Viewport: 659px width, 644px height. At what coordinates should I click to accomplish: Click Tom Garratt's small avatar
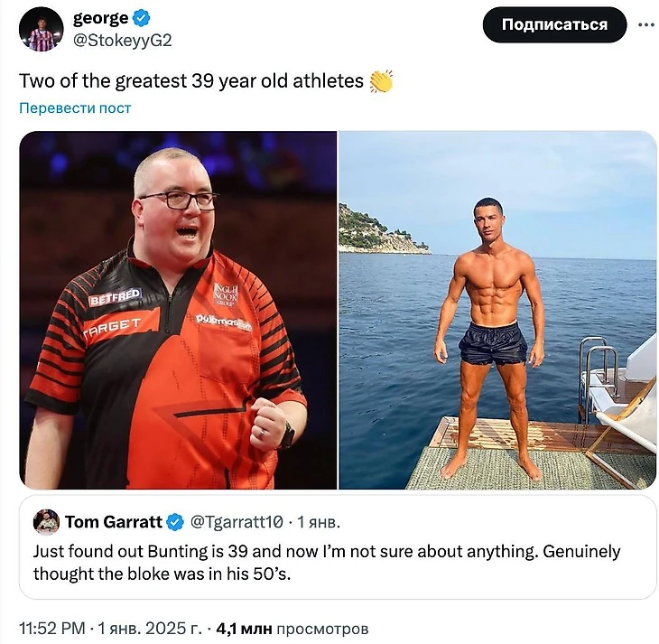coord(46,521)
